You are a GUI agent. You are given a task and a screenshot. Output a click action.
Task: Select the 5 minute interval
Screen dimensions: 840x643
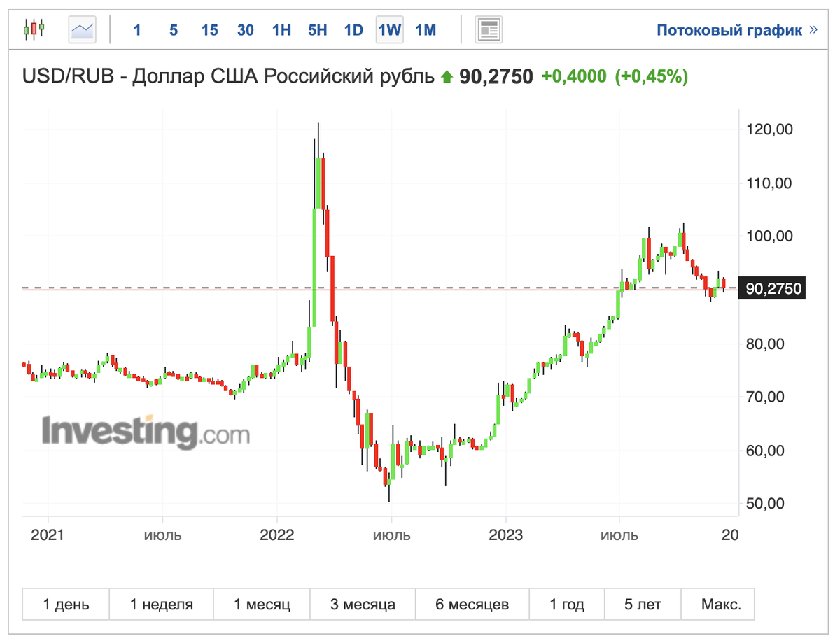(173, 30)
